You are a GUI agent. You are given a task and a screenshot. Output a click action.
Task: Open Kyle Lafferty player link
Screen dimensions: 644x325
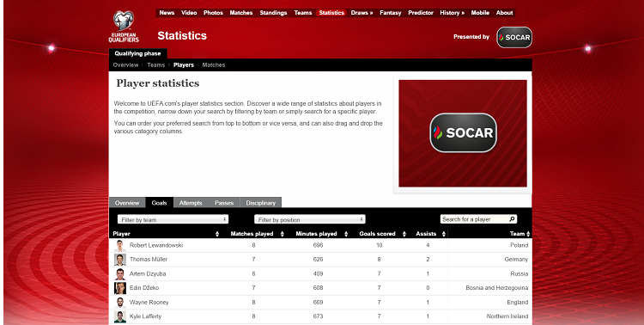145,316
